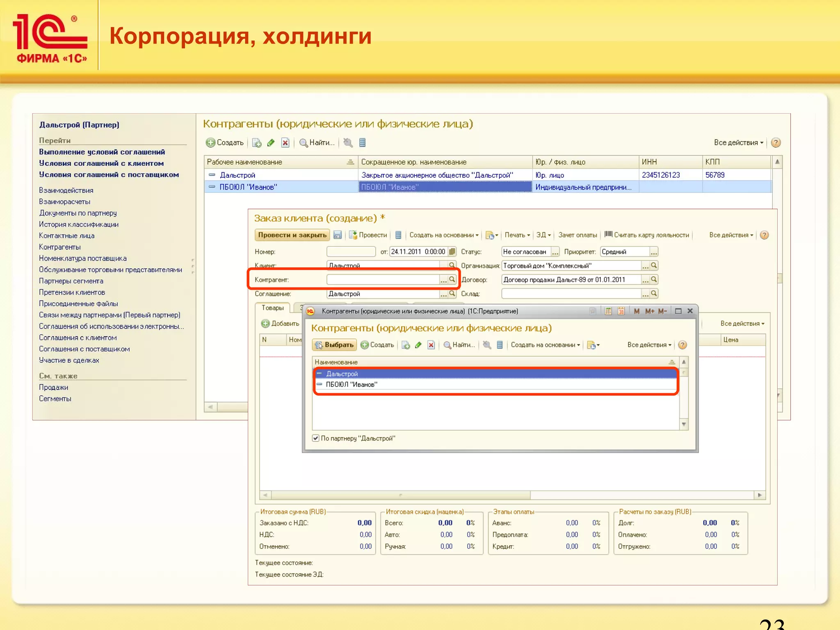840x630 pixels.
Task: Click help icon in main Контрагенты list
Action: pos(776,143)
